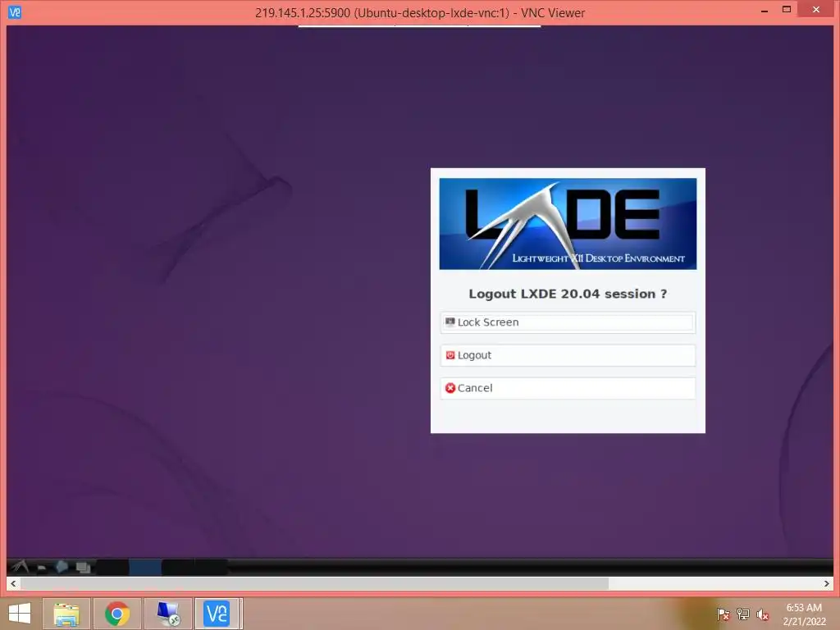This screenshot has width=840, height=630.
Task: Launch Google Chrome from the taskbar
Action: (x=117, y=614)
